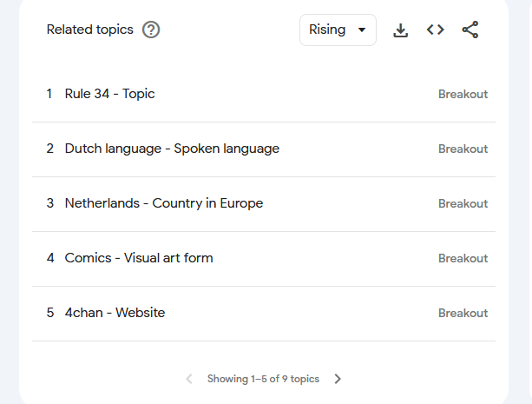Click Breakout label for Dutch language
The image size is (532, 404).
pos(463,149)
